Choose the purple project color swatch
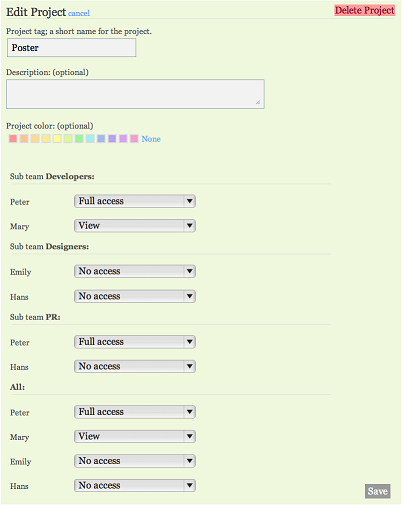Image resolution: width=404 pixels, height=508 pixels. point(112,139)
